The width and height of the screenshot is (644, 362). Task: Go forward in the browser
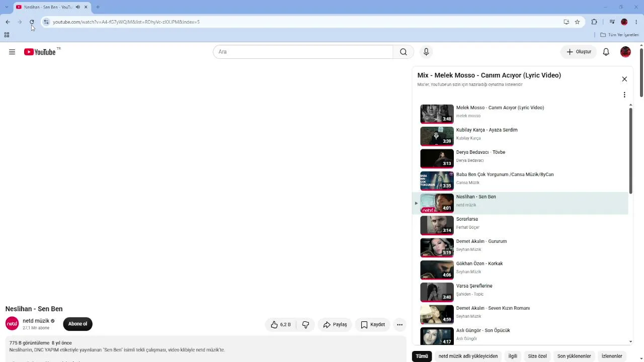click(20, 22)
